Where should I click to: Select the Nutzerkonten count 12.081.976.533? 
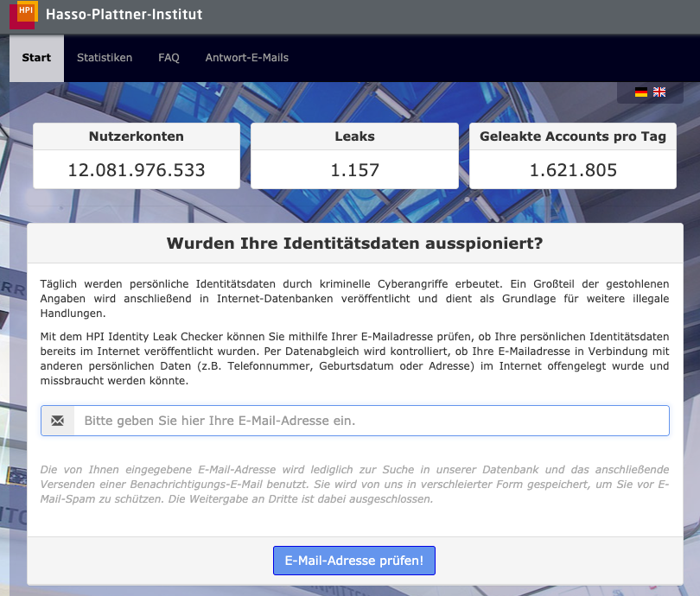pyautogui.click(x=137, y=170)
